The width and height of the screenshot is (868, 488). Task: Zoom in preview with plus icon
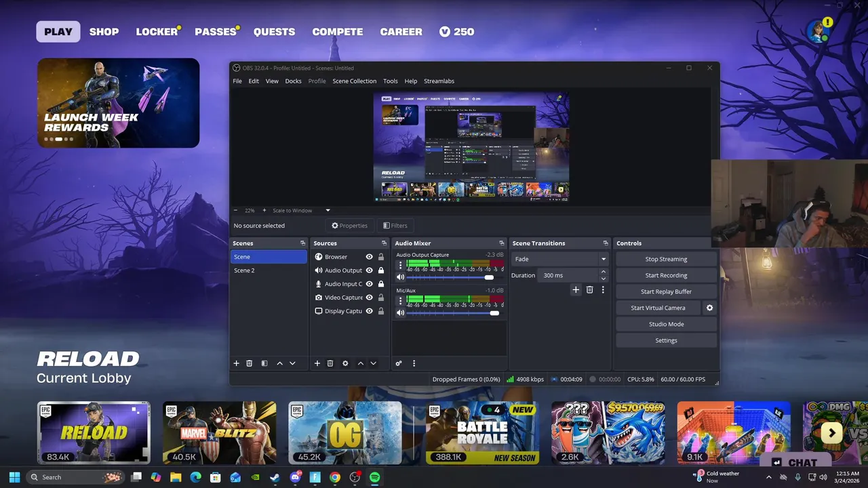pyautogui.click(x=264, y=210)
